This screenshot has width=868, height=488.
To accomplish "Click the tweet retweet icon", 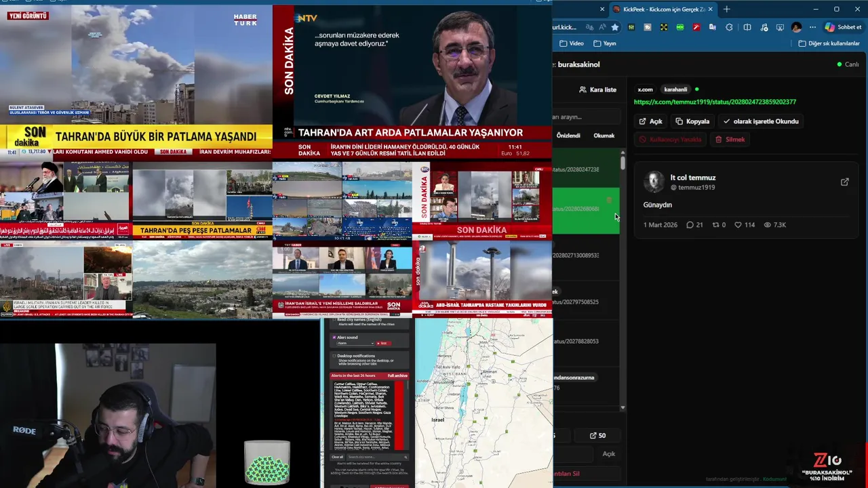I will click(x=715, y=225).
